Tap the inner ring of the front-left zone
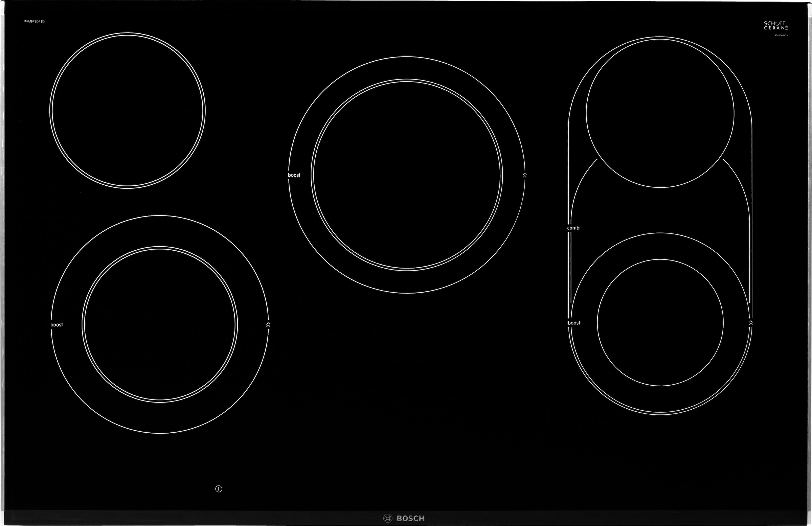Image resolution: width=812 pixels, height=526 pixels. coord(160,324)
